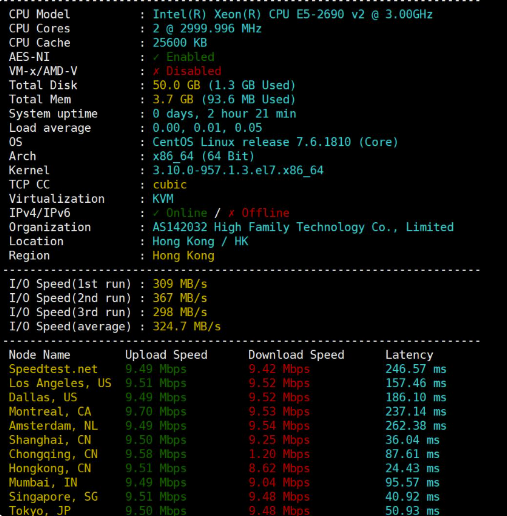The width and height of the screenshot is (507, 516).
Task: Click the Los Angeles, US node row
Action: 227,383
